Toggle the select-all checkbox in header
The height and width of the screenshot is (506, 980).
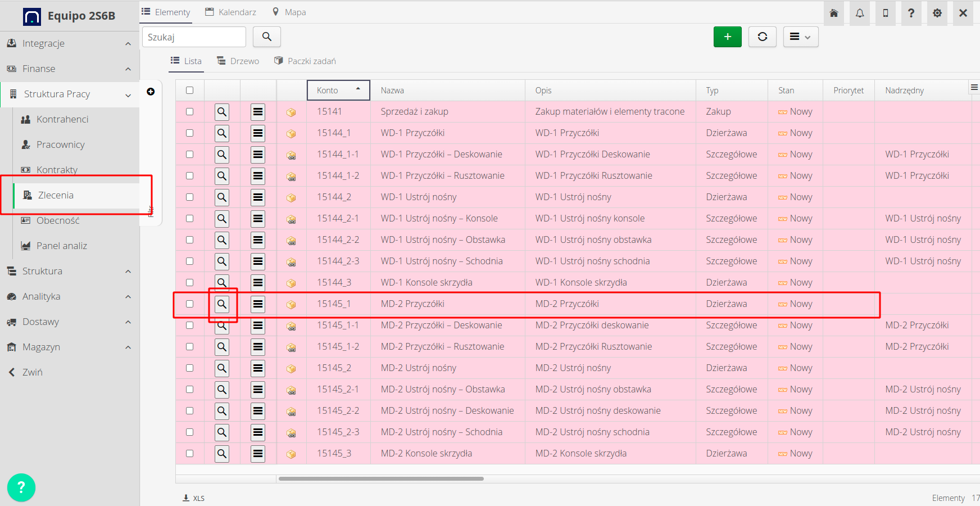point(189,89)
